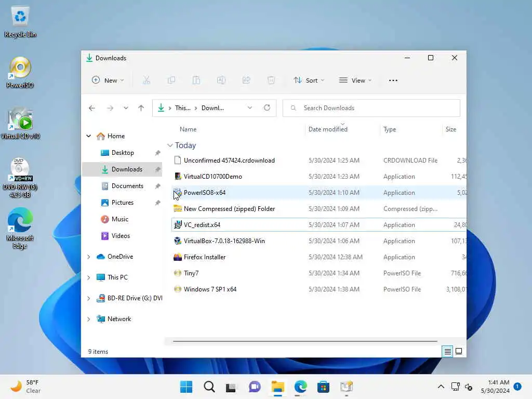Collapse the Today group
Viewport: 532px width, 399px height.
point(170,145)
